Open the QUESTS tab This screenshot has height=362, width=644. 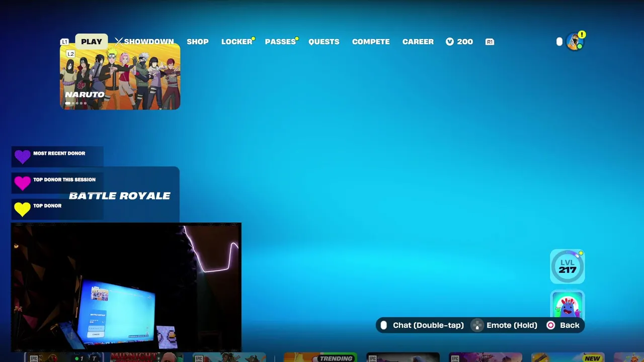click(324, 42)
